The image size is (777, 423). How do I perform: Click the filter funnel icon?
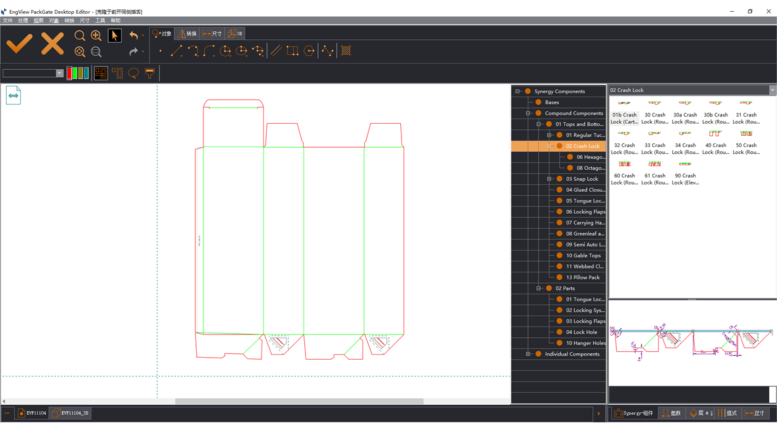click(150, 73)
